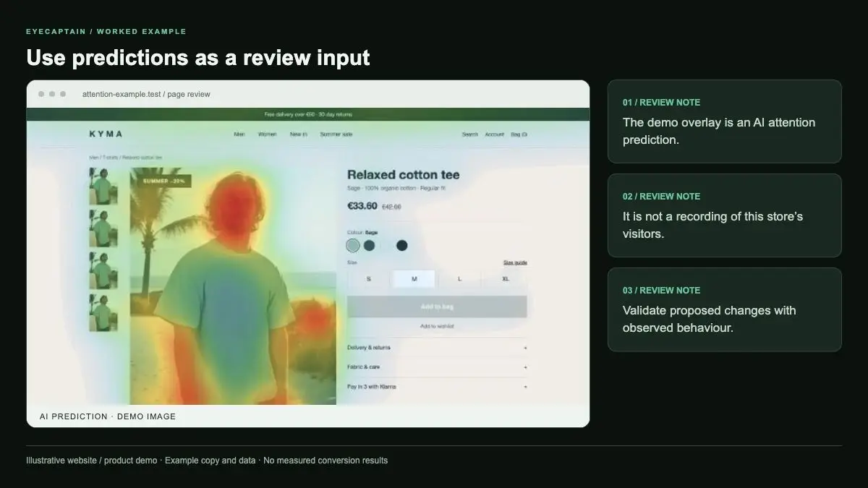Choose the navy colour swatch
The image size is (868, 488).
(x=402, y=245)
